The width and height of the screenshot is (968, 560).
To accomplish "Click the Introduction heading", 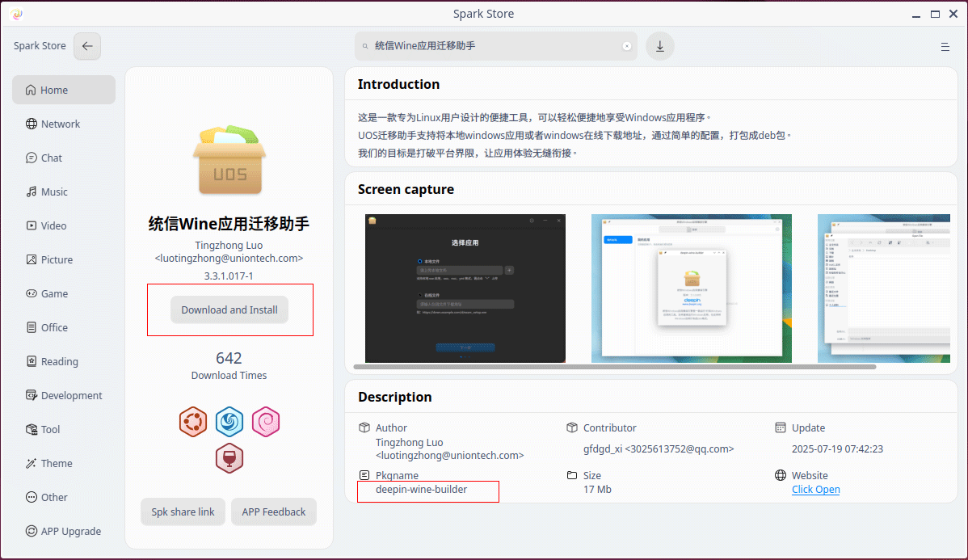I will pyautogui.click(x=399, y=85).
